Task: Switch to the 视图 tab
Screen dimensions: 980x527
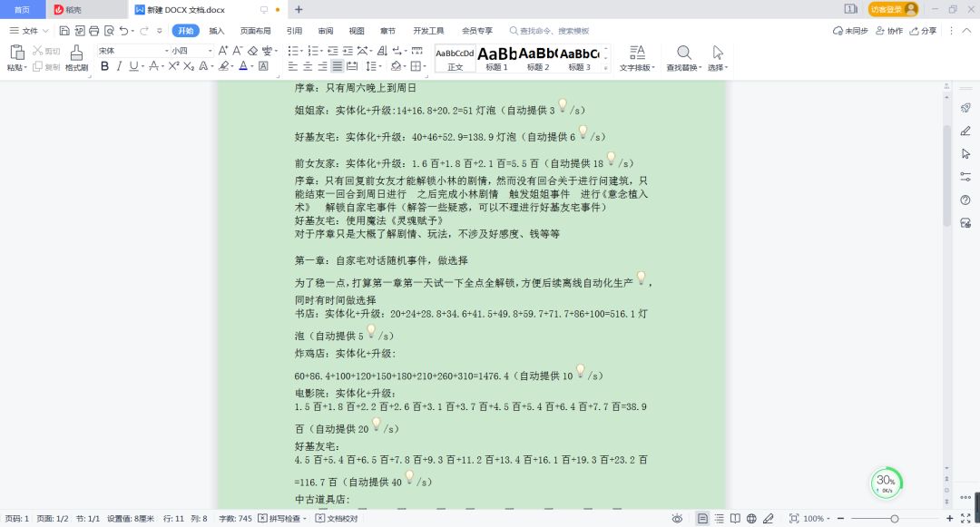Action: 357,31
